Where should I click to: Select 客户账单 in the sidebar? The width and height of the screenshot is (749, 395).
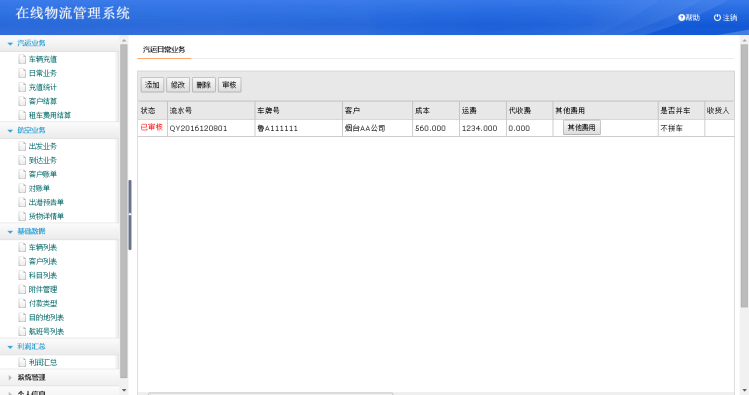pos(43,174)
